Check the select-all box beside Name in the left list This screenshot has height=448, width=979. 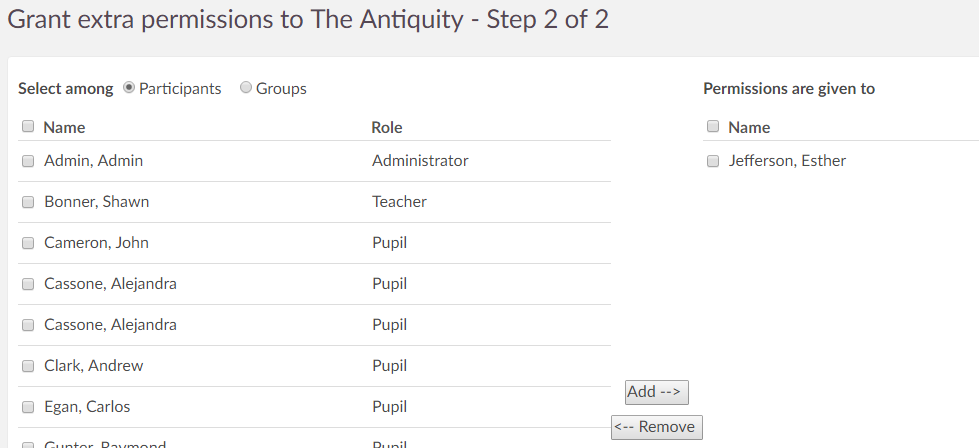28,127
